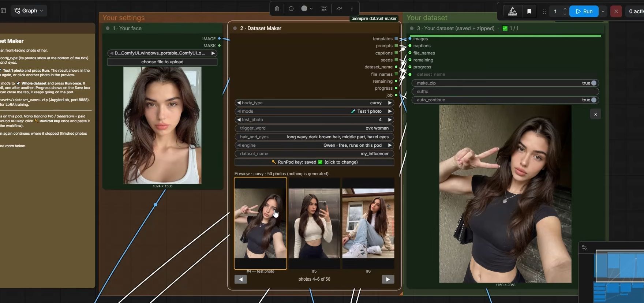The image size is (644, 303).
Task: Open the Graph dropdown
Action: click(29, 11)
